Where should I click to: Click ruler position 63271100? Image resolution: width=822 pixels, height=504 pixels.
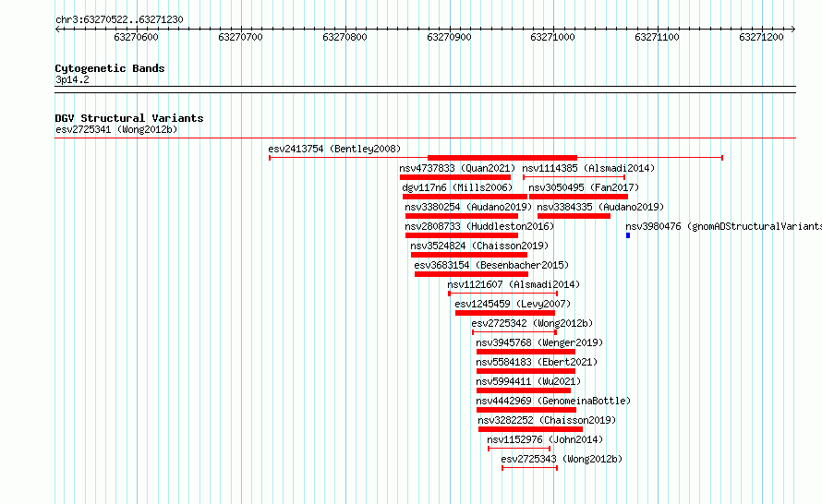[x=657, y=37]
